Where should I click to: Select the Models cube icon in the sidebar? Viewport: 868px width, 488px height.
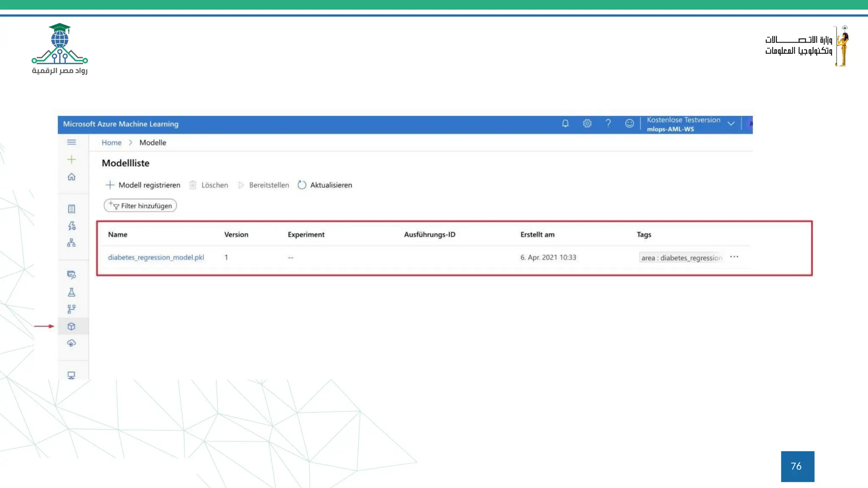(x=72, y=326)
